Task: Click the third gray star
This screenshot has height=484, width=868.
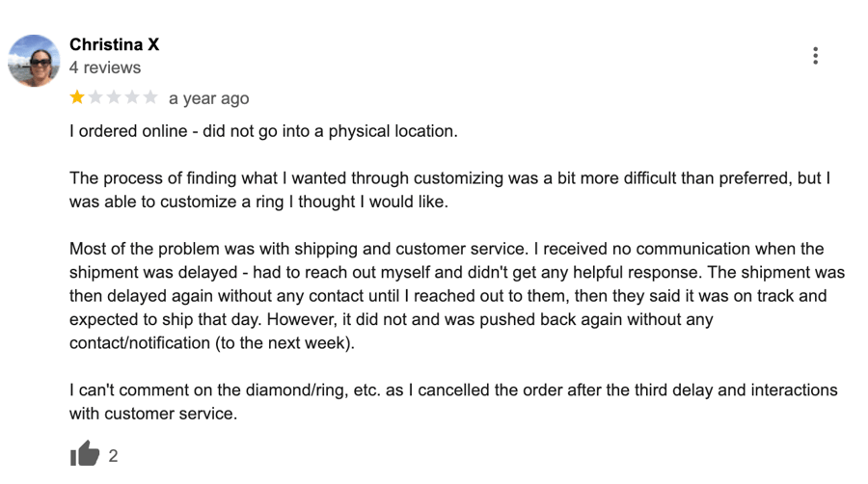Action: click(114, 97)
